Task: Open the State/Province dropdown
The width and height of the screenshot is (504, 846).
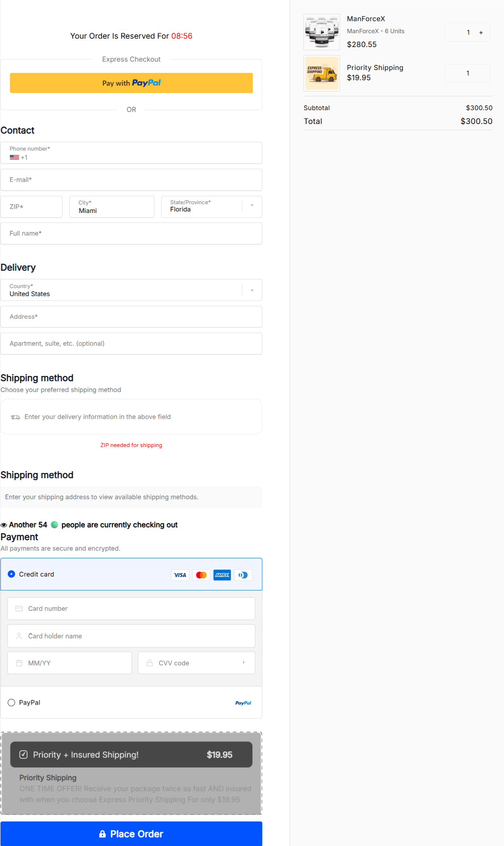Action: coord(212,207)
